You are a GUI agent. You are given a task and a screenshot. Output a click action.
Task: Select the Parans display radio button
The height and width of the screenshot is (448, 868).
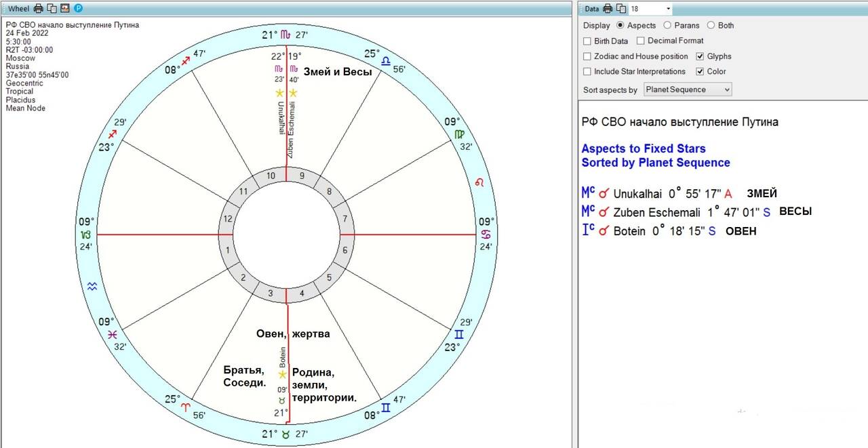pyautogui.click(x=667, y=25)
